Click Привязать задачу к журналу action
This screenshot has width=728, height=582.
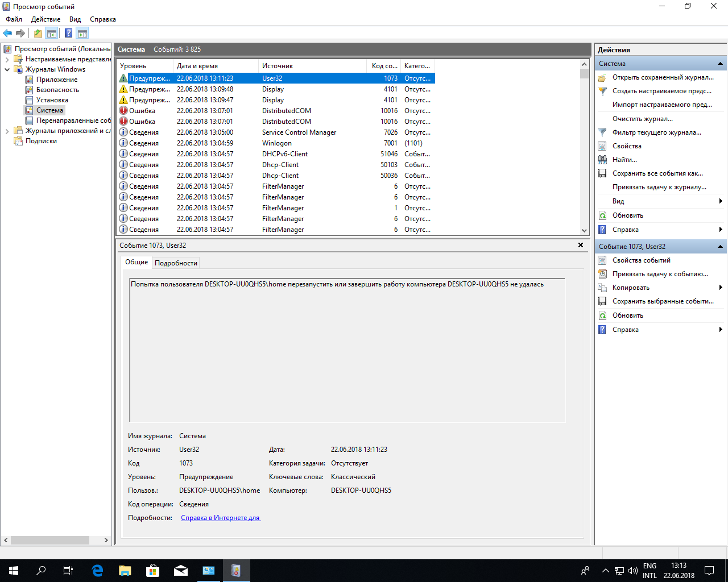pos(659,187)
